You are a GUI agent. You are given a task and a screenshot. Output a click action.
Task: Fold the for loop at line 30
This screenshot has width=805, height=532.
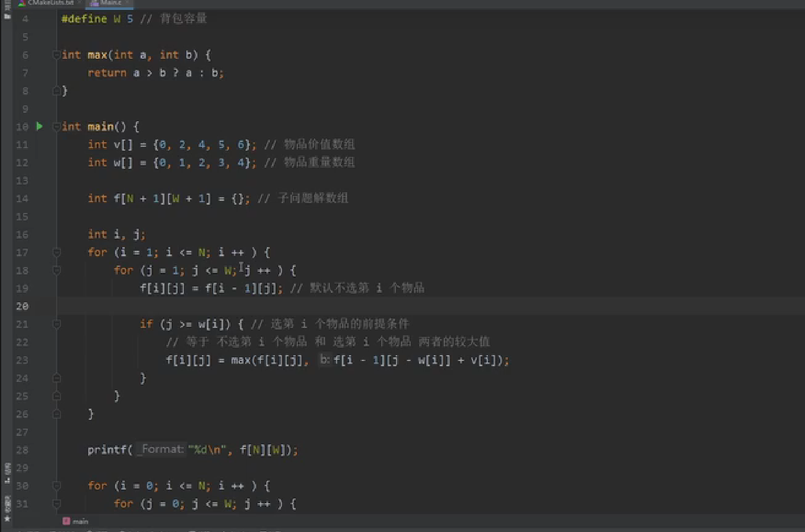click(x=57, y=486)
